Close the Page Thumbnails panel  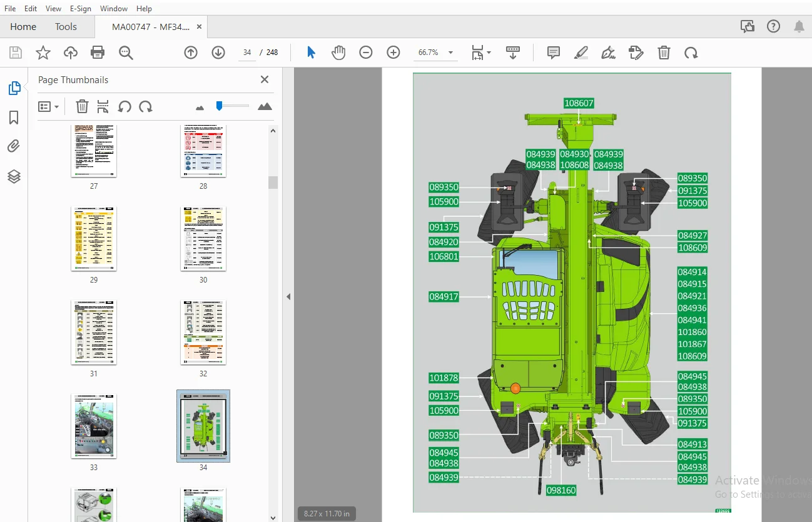pyautogui.click(x=265, y=79)
